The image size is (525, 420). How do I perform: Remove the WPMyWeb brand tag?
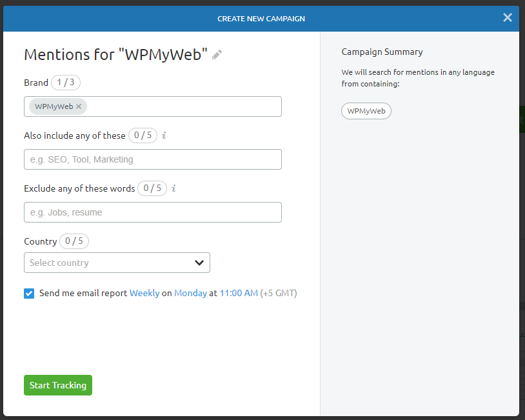(79, 106)
